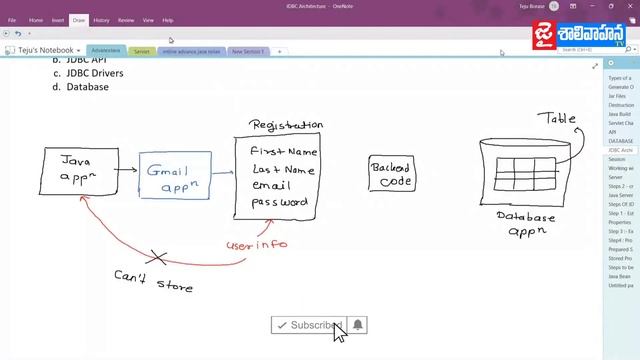This screenshot has width=640, height=360.
Task: Expand the Teju's Notebook dropdown arrow
Action: pos(78,51)
